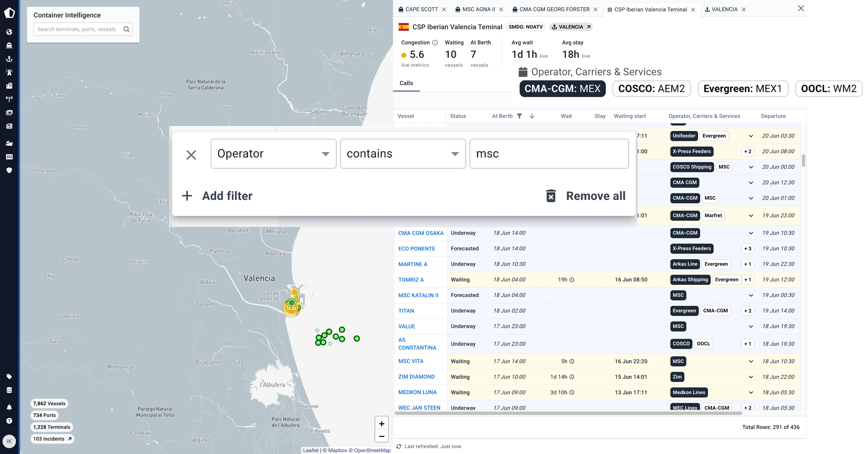This screenshot has height=454, width=868.
Task: Open the buildings icon in sidebar
Action: pos(9,86)
